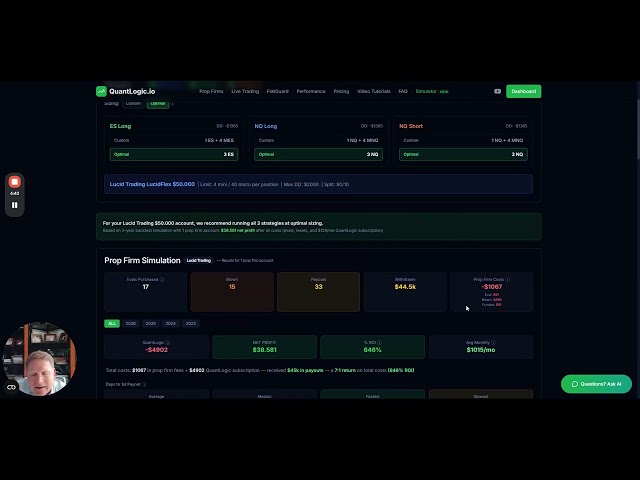The width and height of the screenshot is (640, 480).
Task: Click the Withdrawn $44.5k stat card
Action: [405, 292]
